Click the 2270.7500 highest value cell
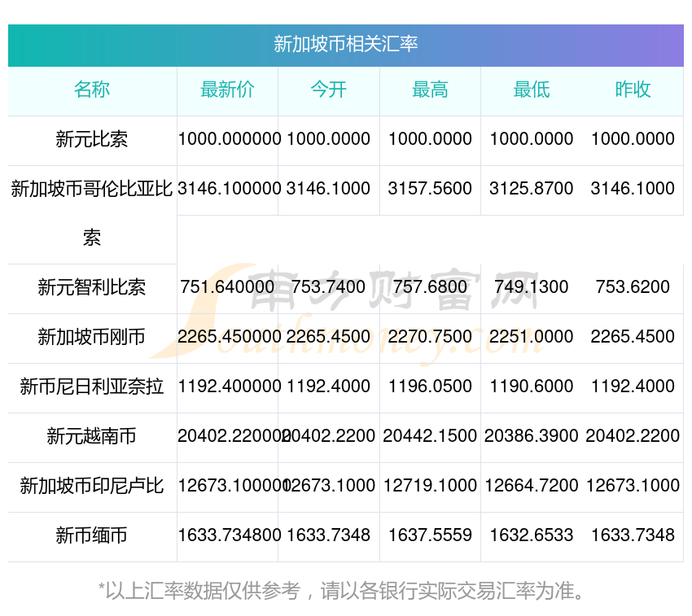Image resolution: width=692 pixels, height=616 pixels. click(x=430, y=337)
